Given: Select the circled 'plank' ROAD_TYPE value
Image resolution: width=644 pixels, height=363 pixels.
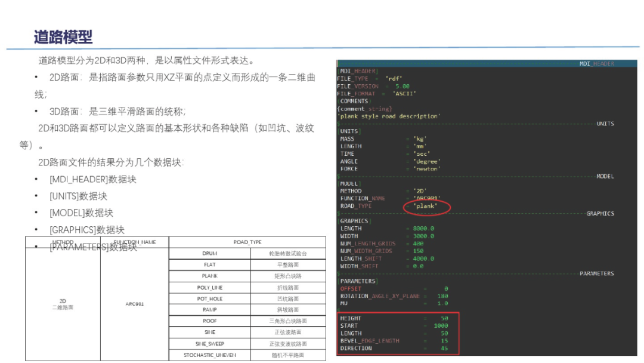Looking at the screenshot, I should coord(426,207).
